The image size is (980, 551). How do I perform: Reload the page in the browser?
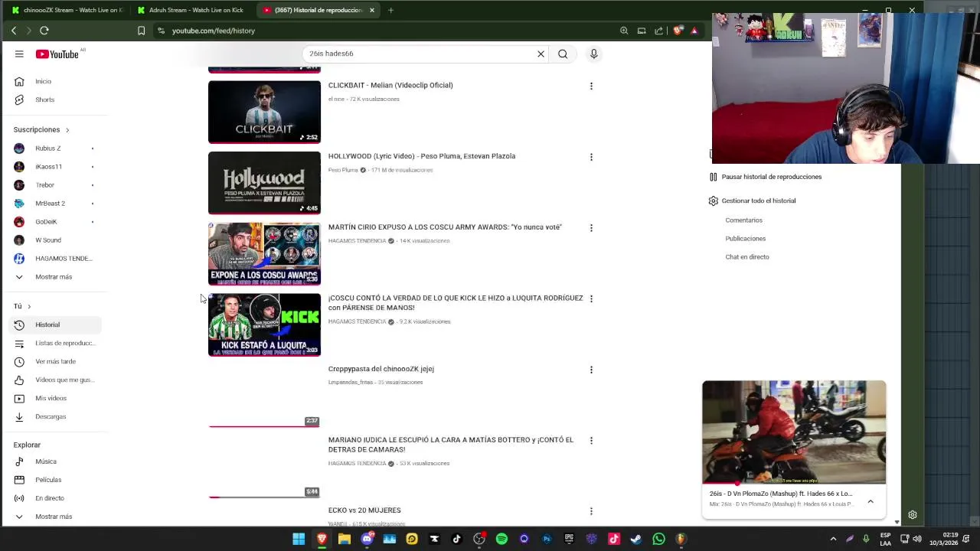44,31
